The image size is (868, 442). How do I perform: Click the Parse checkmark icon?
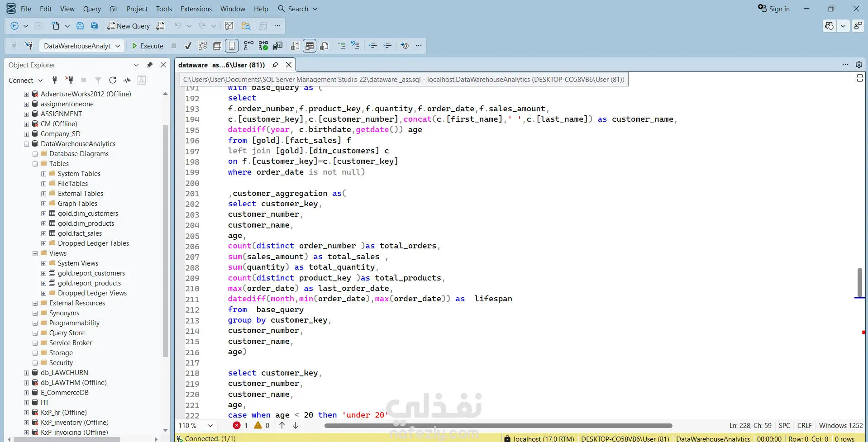188,46
